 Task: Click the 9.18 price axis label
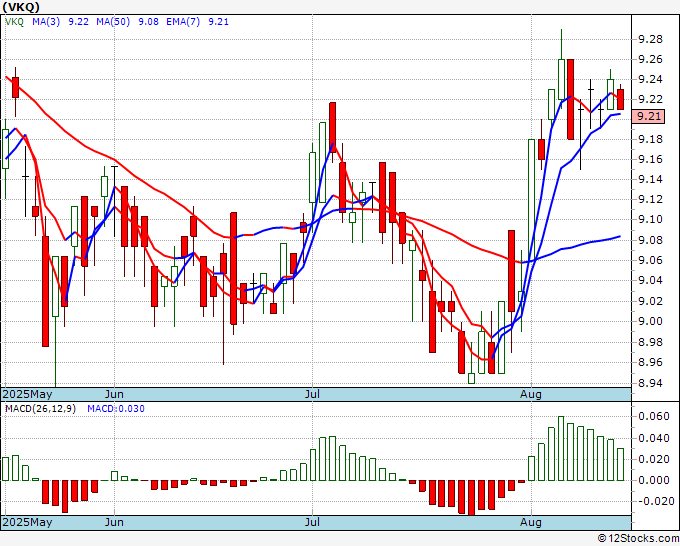(x=651, y=139)
